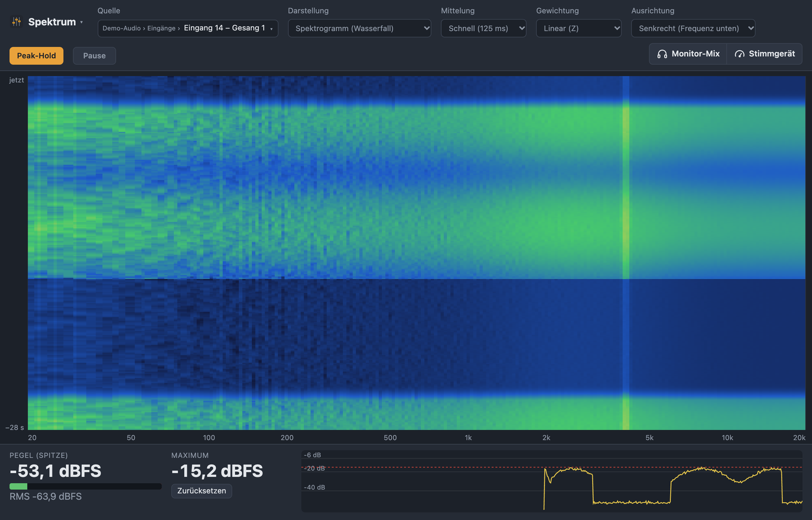Click the 'jetzt' time axis label
Image resolution: width=812 pixels, height=520 pixels.
[16, 80]
